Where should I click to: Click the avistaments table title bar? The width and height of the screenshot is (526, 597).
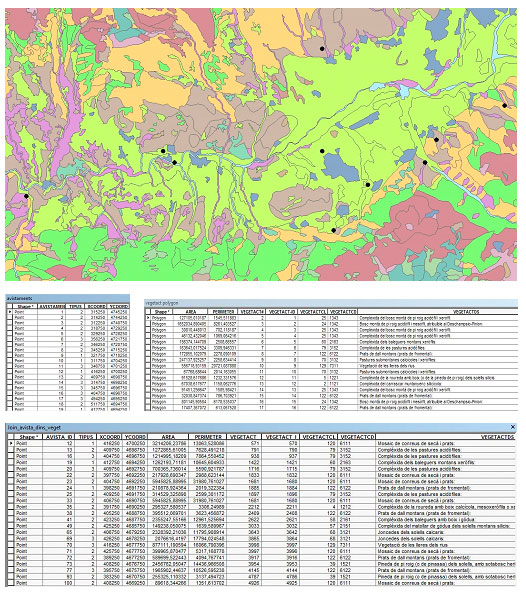click(68, 298)
